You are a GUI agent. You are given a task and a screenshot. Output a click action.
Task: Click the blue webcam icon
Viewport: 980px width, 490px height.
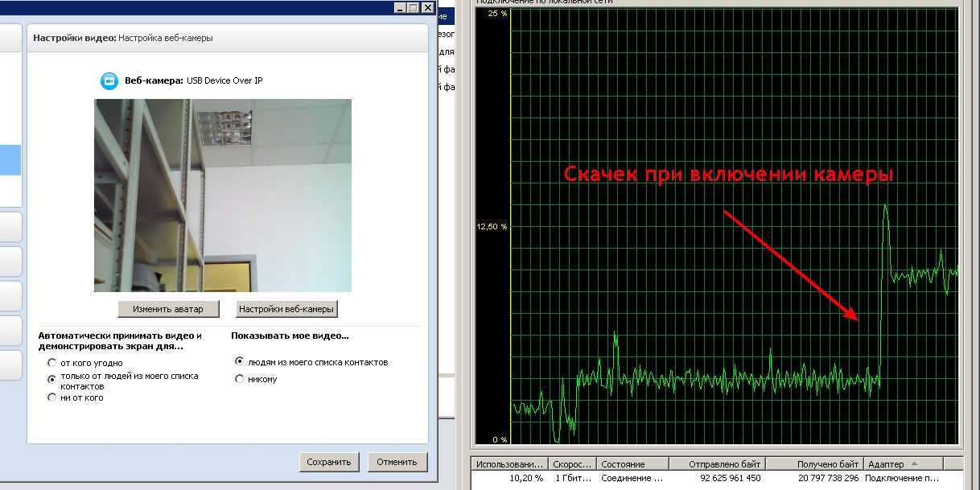109,80
